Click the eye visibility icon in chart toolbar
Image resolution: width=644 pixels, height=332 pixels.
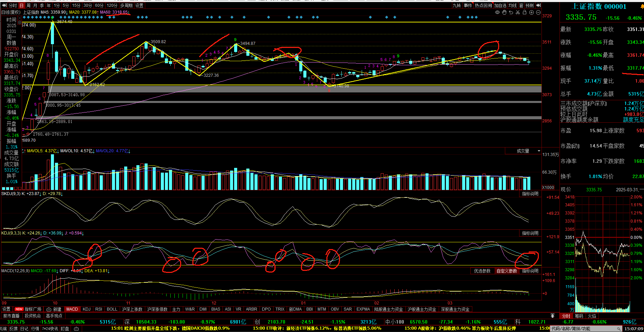point(497,12)
